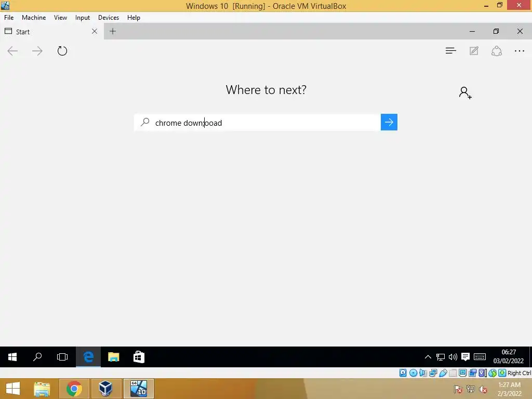Open the Windows Store in guest taskbar
The width and height of the screenshot is (532, 399).
click(139, 357)
